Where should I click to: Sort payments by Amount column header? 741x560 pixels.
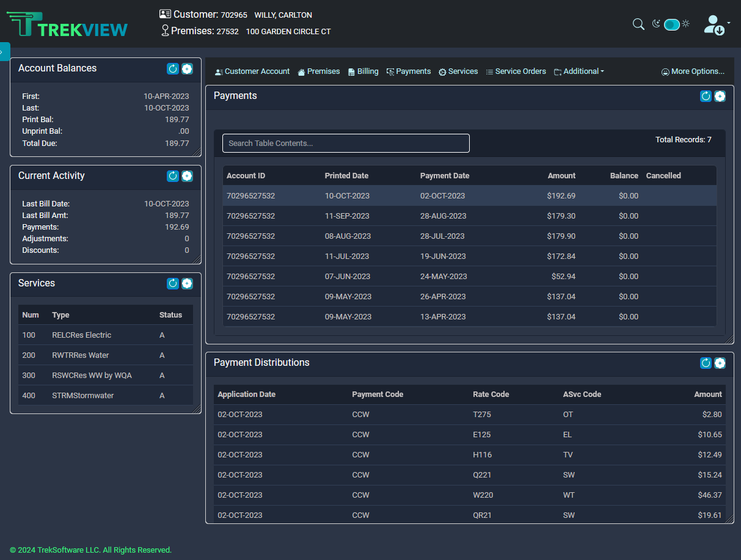click(x=561, y=176)
